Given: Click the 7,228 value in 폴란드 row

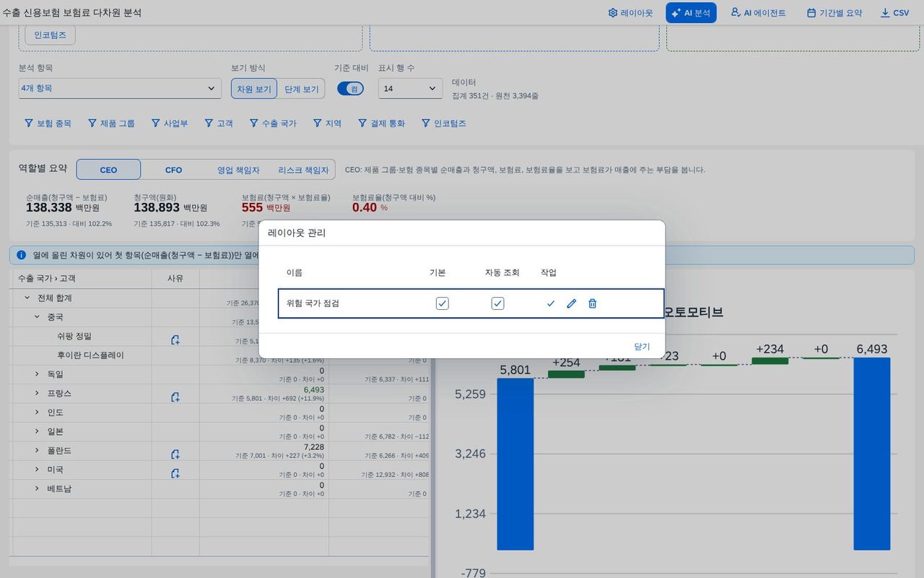Looking at the screenshot, I should 314,447.
